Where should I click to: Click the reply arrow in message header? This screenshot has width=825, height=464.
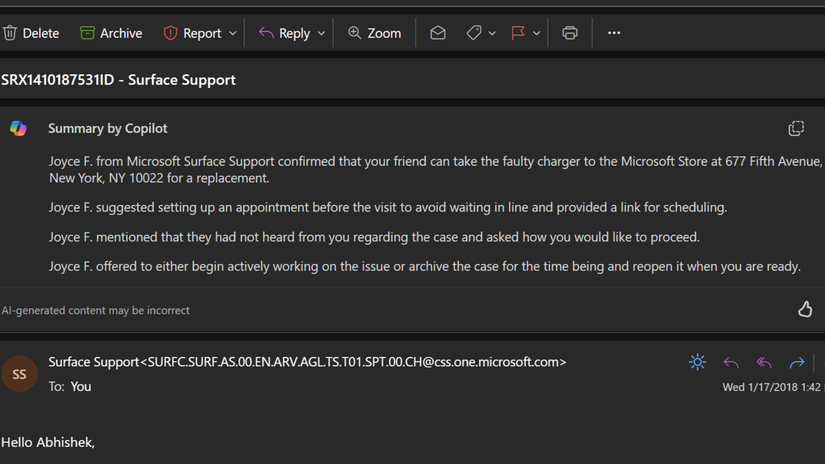[x=731, y=362]
